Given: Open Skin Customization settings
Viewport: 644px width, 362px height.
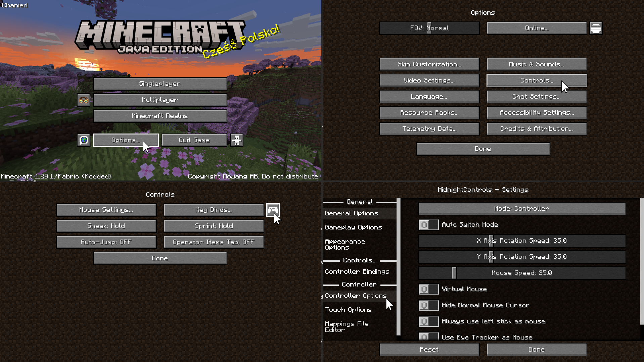Looking at the screenshot, I should 429,64.
